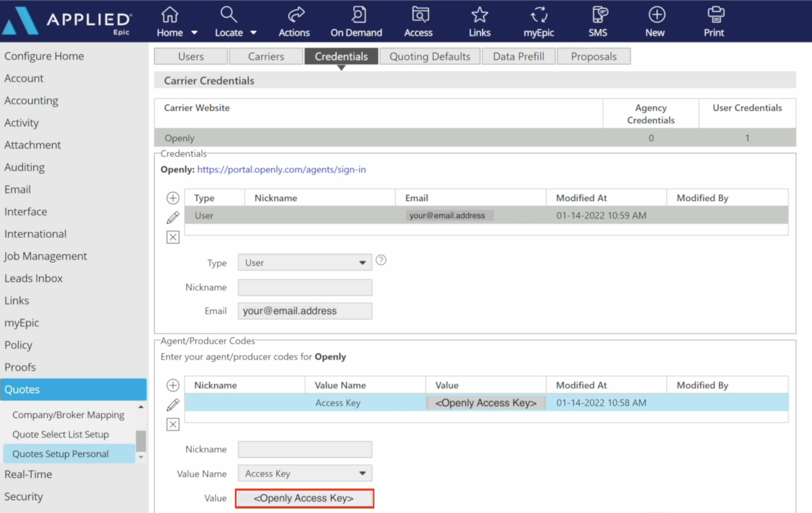Image resolution: width=812 pixels, height=513 pixels.
Task: Switch to the Quoting Defaults tab
Action: 430,56
